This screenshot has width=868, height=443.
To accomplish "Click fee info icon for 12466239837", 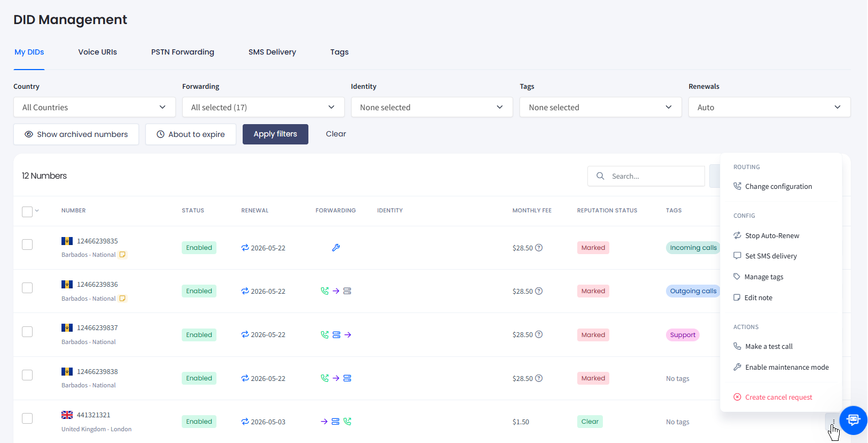I will tap(539, 334).
